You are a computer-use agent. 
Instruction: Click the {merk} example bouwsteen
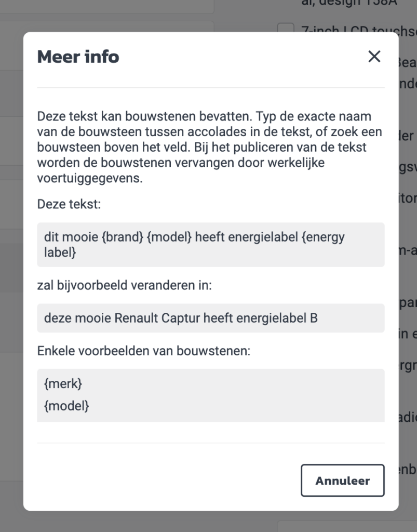point(63,384)
